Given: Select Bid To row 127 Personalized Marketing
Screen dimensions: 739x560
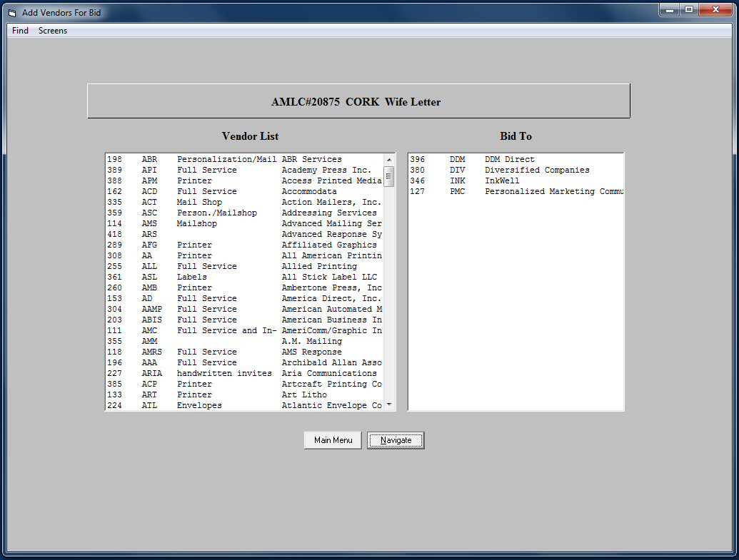Looking at the screenshot, I should pyautogui.click(x=516, y=191).
